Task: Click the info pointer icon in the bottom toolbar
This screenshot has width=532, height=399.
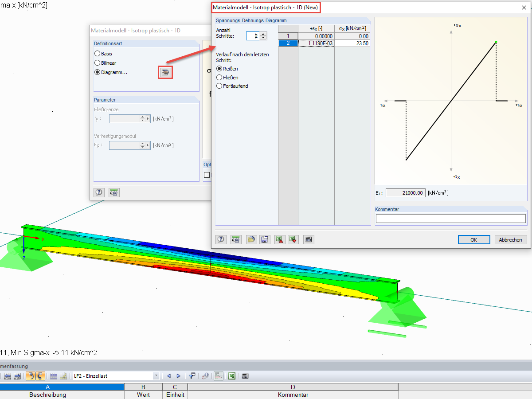Action: [205, 376]
